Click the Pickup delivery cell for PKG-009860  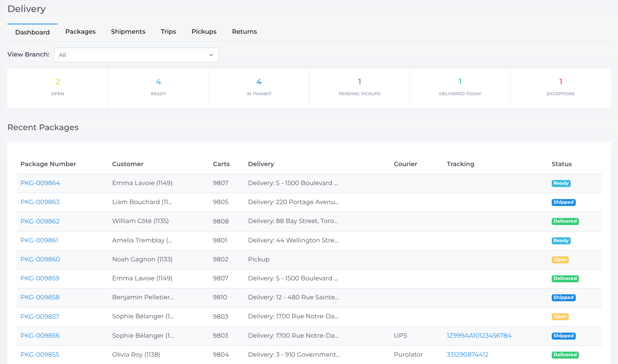[259, 259]
